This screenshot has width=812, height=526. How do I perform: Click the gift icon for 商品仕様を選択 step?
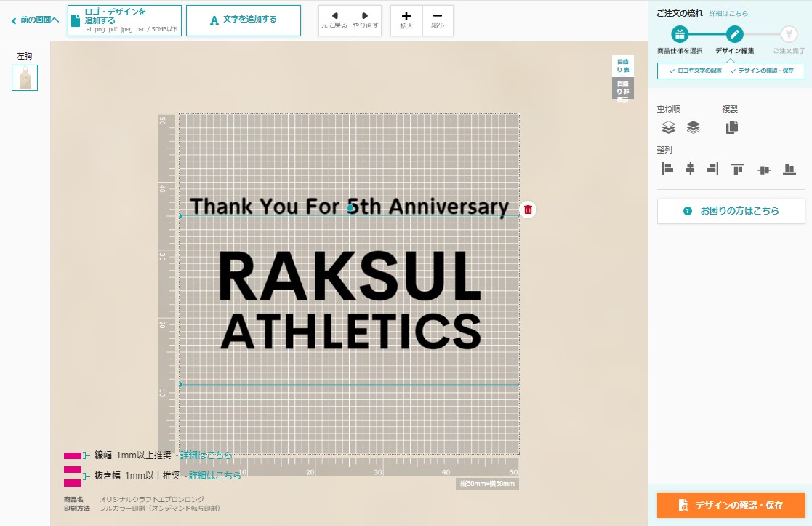point(680,35)
